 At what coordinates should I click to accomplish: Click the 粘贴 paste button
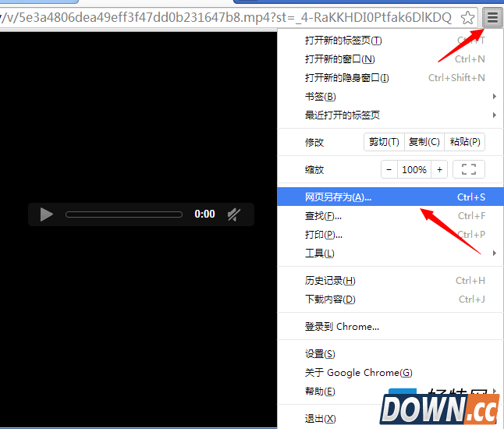pos(465,142)
